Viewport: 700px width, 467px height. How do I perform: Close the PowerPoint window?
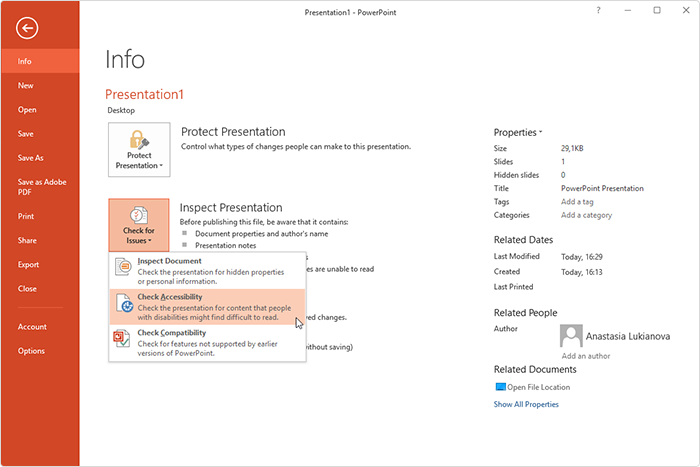(686, 10)
